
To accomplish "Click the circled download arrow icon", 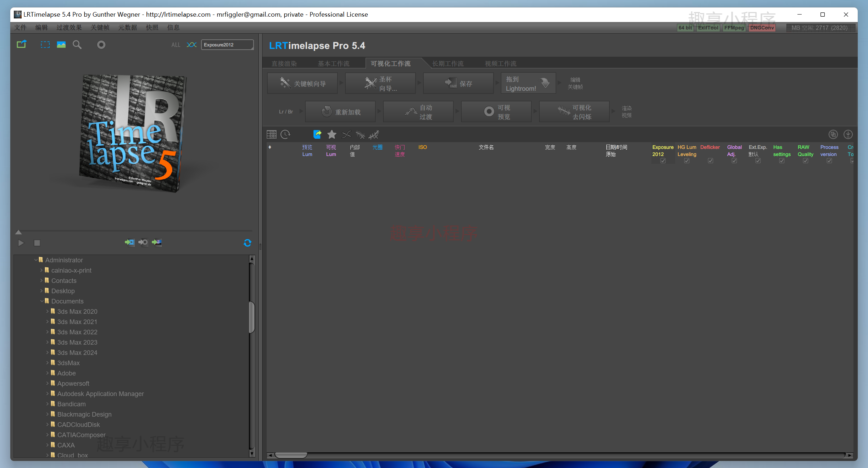I will 848,134.
